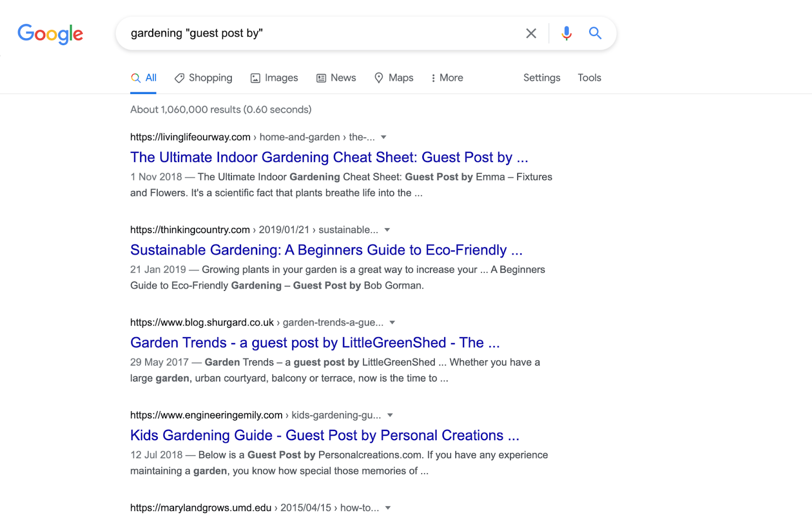Screen dimensions: 812x520
Task: Switch to the Shopping tab
Action: pyautogui.click(x=204, y=78)
